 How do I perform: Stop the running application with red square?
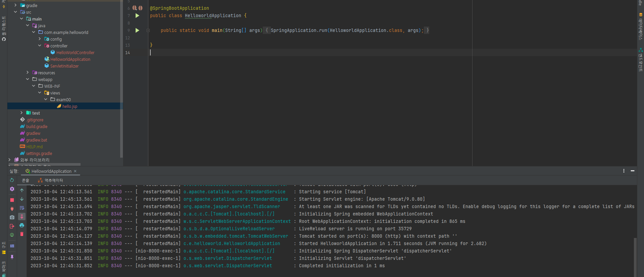pos(12,200)
